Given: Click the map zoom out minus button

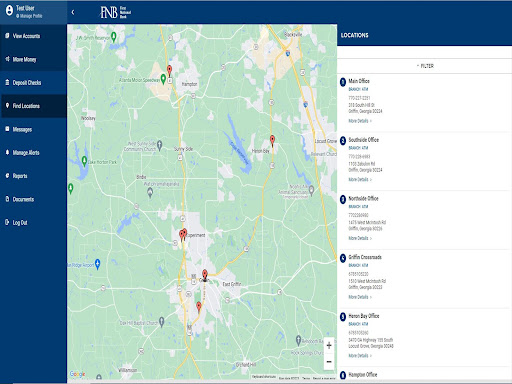Looking at the screenshot, I should (329, 362).
